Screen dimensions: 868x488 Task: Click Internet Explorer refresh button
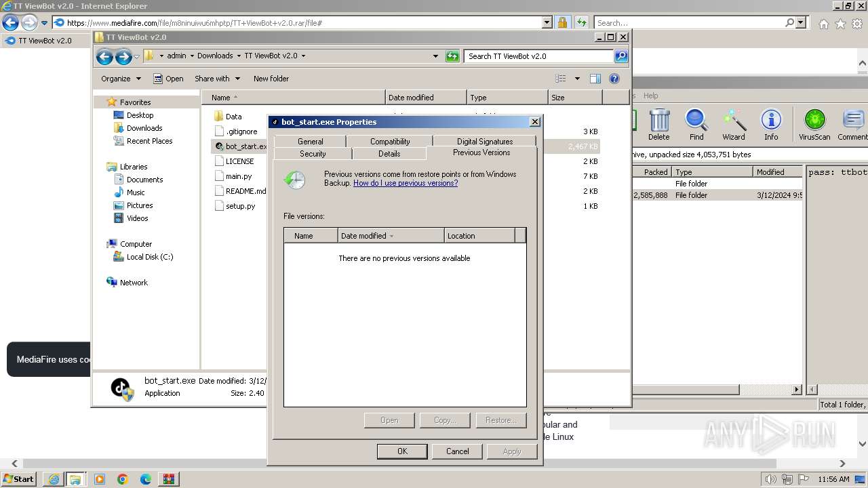pos(581,22)
